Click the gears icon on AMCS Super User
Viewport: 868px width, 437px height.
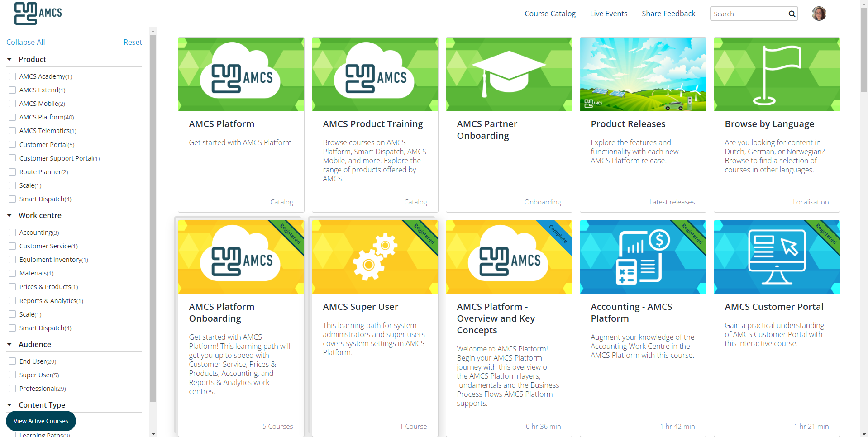click(x=375, y=257)
